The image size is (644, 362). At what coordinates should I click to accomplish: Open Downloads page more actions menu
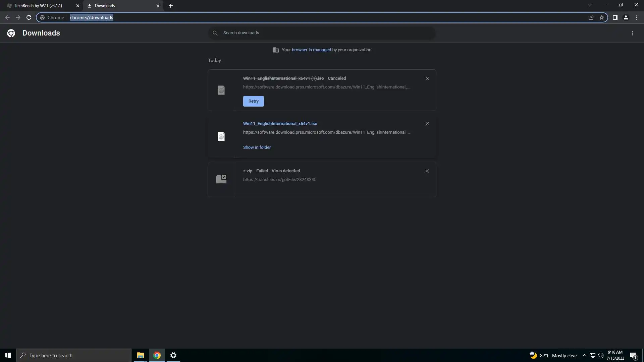click(632, 33)
